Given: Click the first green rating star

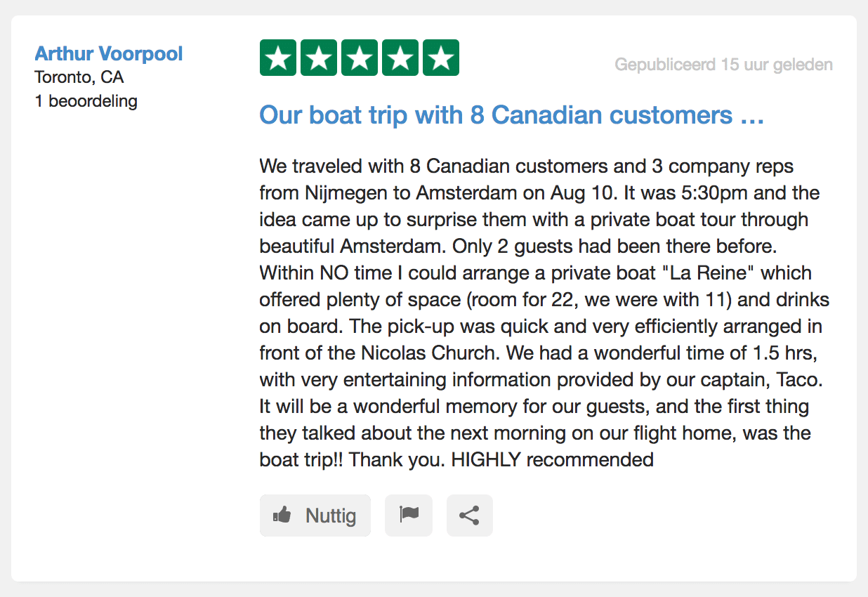Looking at the screenshot, I should (x=278, y=58).
